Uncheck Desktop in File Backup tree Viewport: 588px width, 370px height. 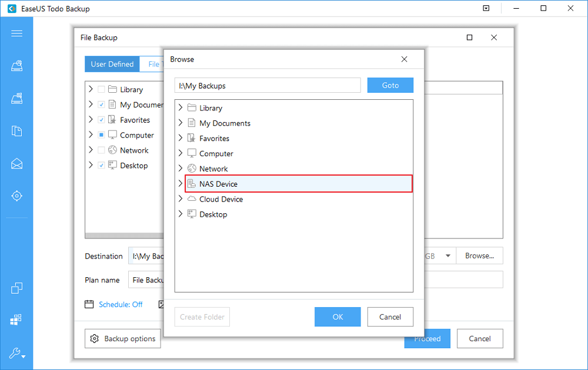(101, 165)
